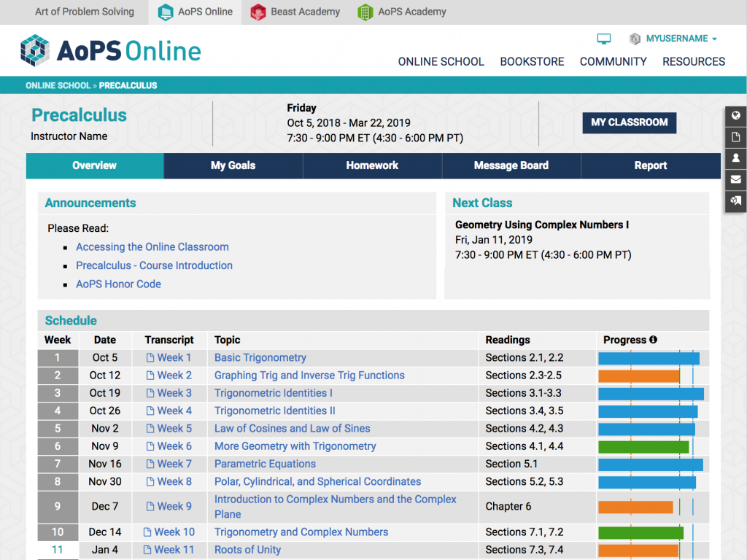Open Accessing the Online Classroom link

pos(152,246)
